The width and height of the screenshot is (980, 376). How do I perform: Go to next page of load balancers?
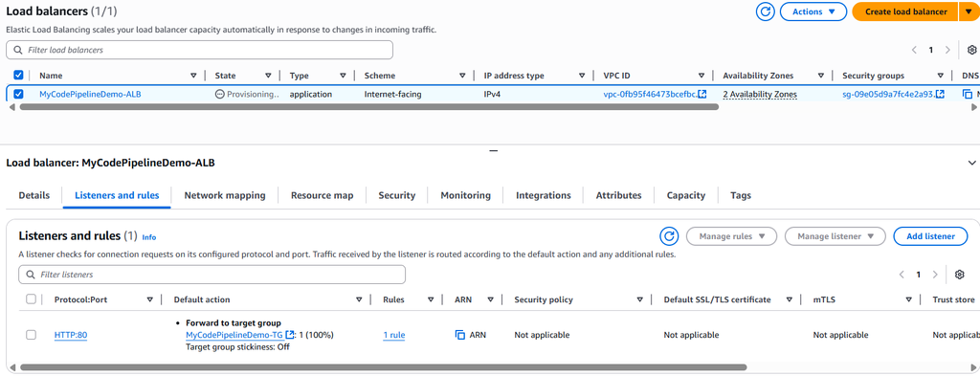947,50
